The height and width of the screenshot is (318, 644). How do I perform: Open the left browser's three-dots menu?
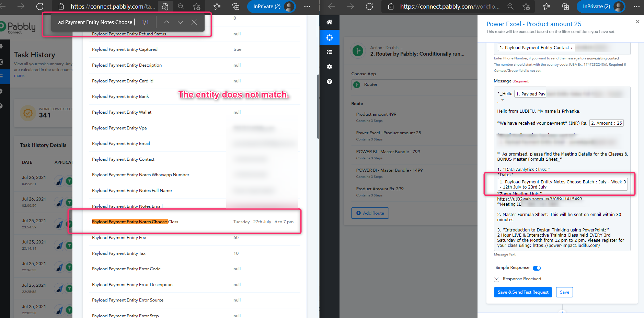click(307, 7)
